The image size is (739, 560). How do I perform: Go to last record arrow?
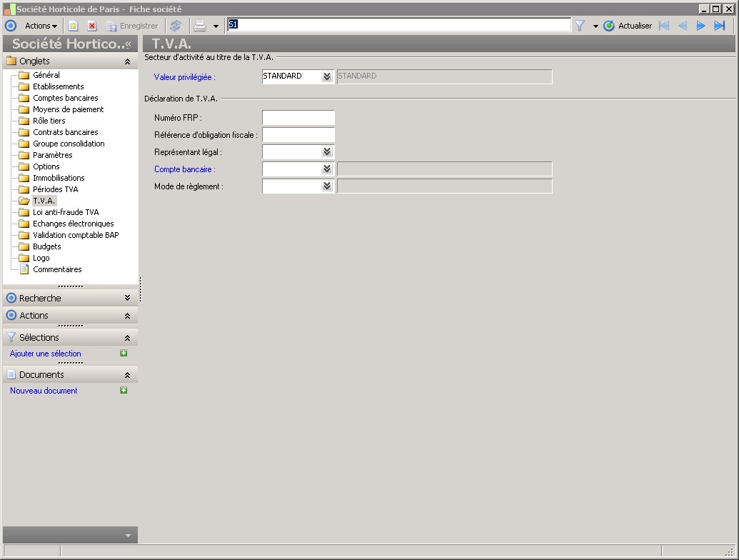(x=720, y=26)
